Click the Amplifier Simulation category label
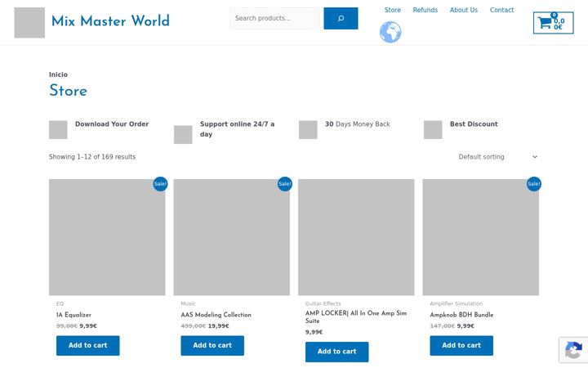 point(456,303)
